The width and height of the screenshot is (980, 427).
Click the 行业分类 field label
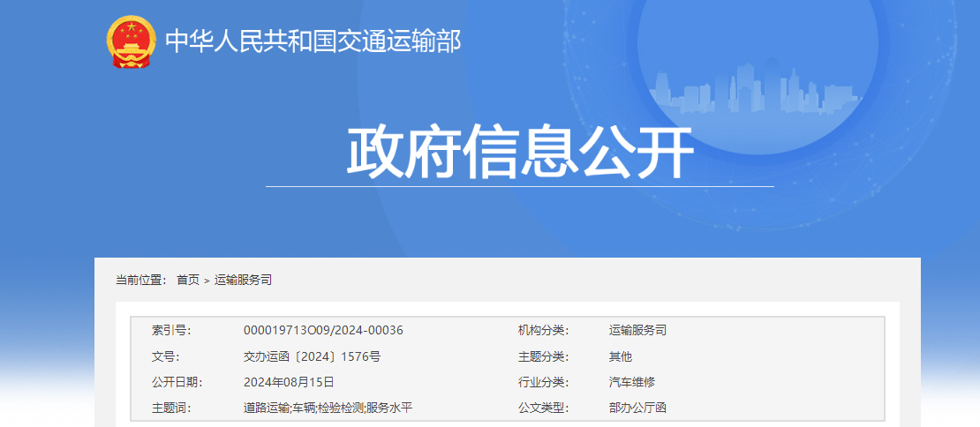(x=543, y=382)
